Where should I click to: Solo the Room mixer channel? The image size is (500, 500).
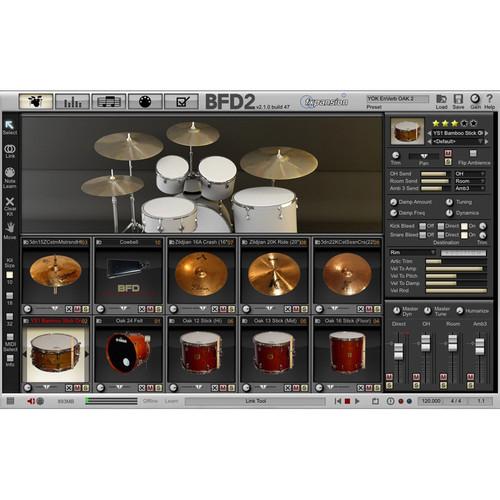click(x=443, y=385)
